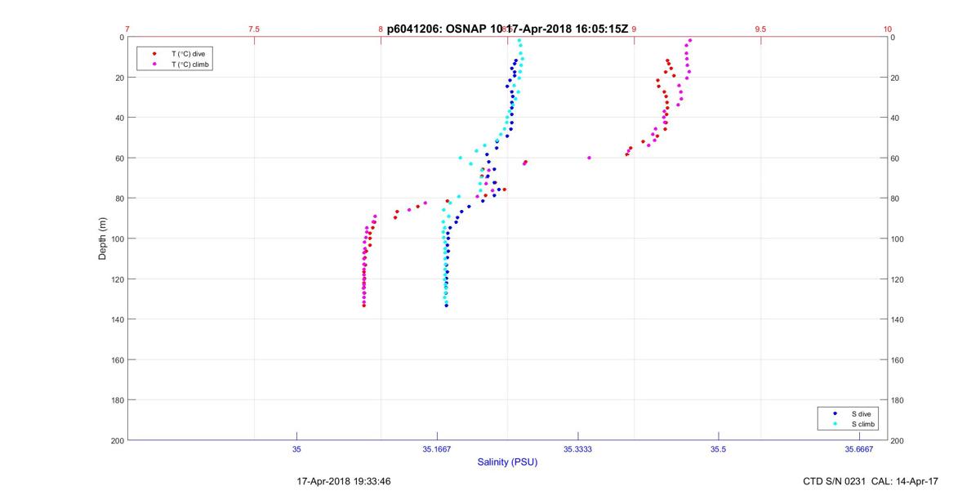This screenshot has height=495, width=980.
Task: Click temperature tick label 10 on top axis
Action: (887, 29)
